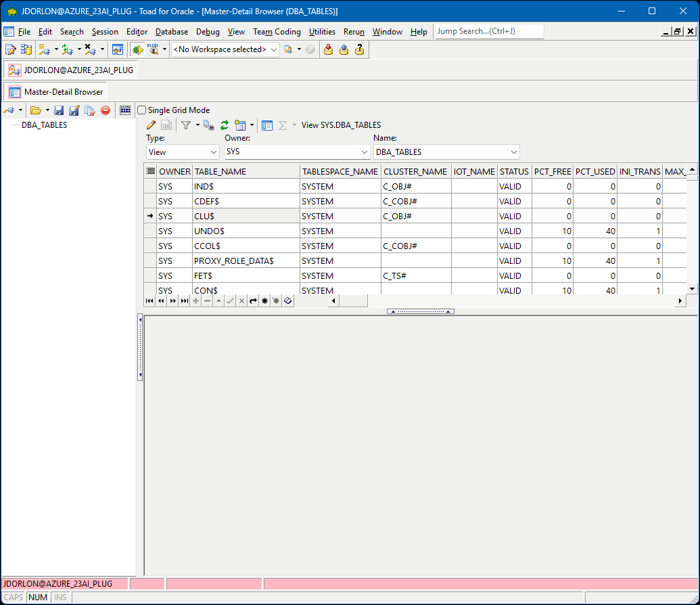Click grid vertical scrollbar down arrow

[693, 289]
